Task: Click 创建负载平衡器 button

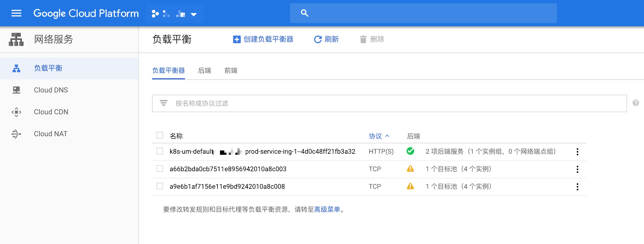Action: click(x=263, y=39)
